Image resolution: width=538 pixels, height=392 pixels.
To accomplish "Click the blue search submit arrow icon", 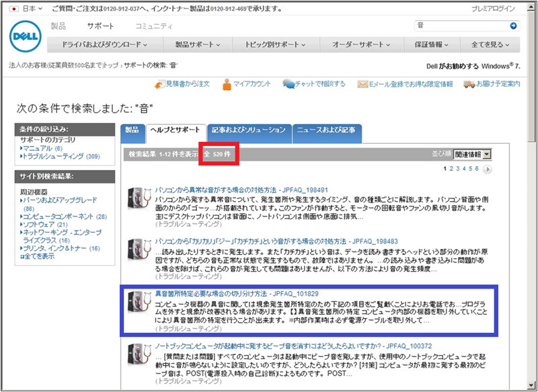I will pyautogui.click(x=514, y=26).
